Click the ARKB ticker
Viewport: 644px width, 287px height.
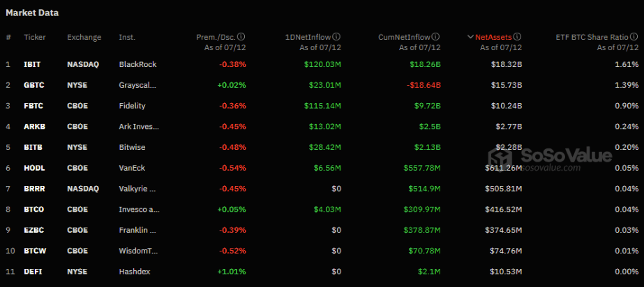tap(33, 126)
